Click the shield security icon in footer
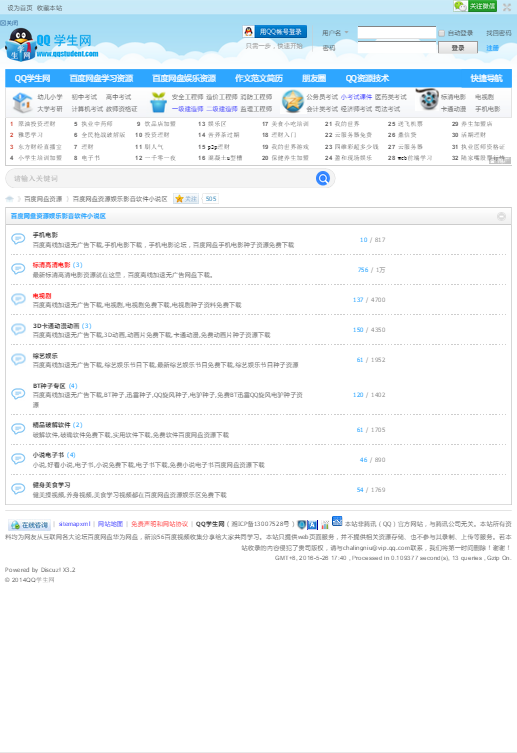 (x=301, y=524)
